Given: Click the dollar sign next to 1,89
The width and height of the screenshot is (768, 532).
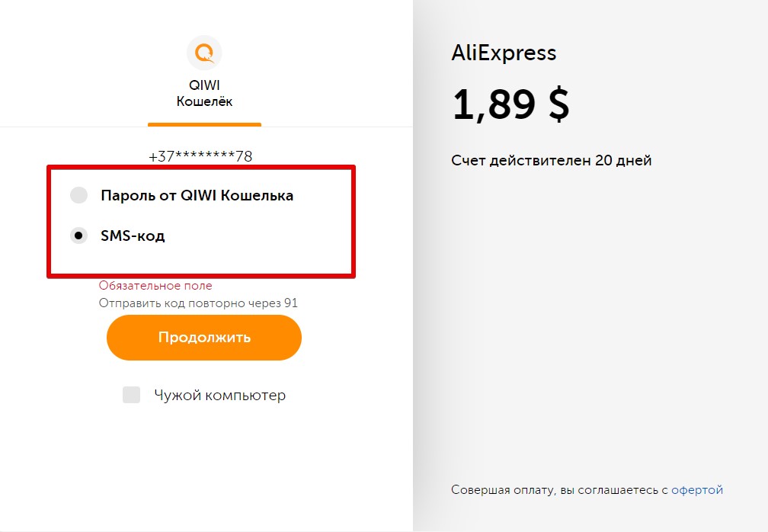Looking at the screenshot, I should (559, 104).
